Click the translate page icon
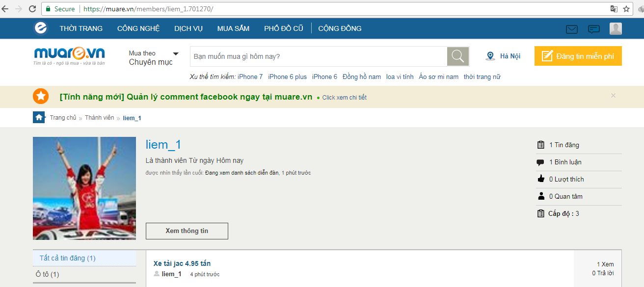 point(614,9)
